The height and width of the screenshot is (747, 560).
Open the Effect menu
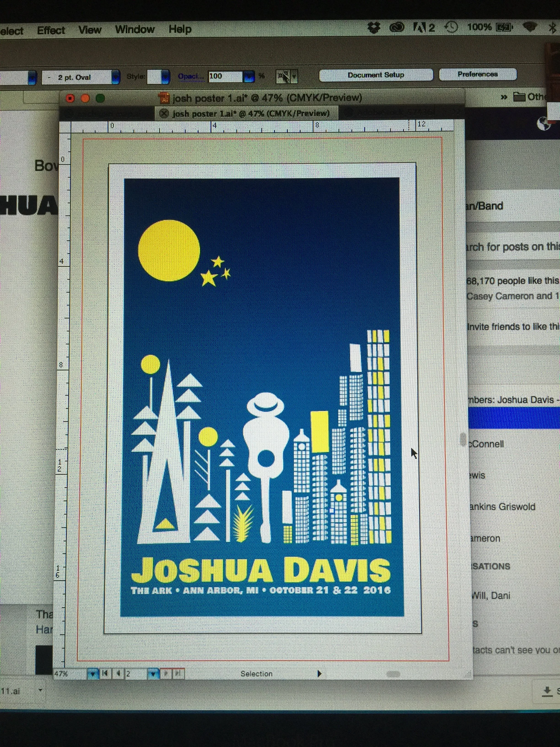(51, 30)
